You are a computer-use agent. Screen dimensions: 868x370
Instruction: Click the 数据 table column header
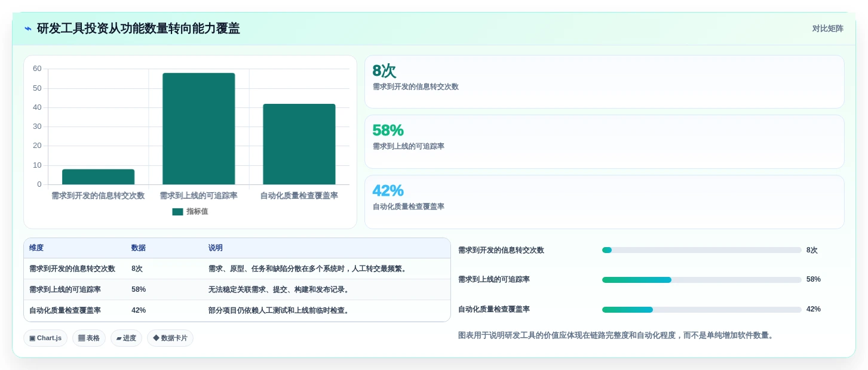click(x=139, y=248)
